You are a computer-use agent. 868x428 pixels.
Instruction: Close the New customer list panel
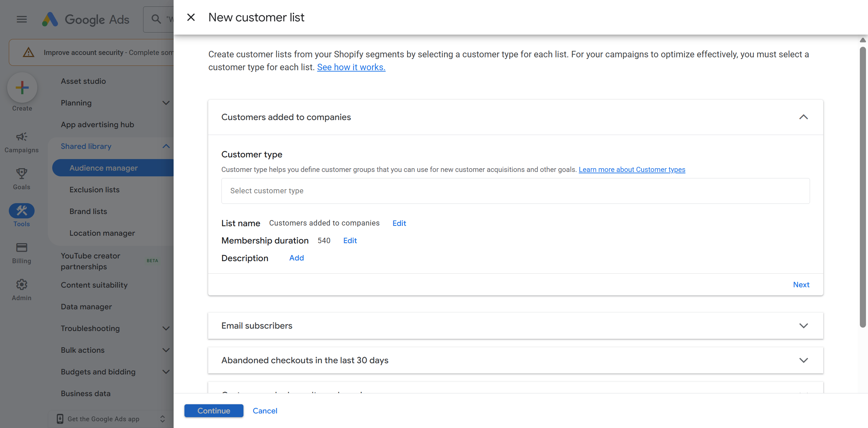click(x=191, y=17)
